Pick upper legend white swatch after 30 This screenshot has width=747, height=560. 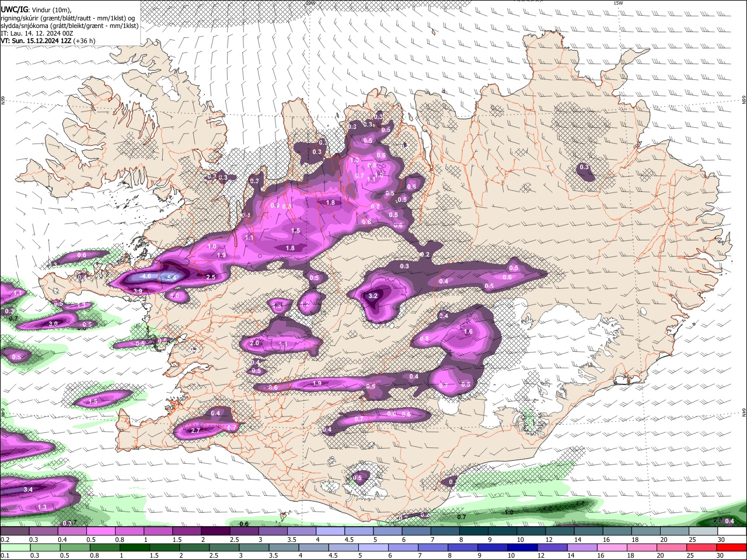click(732, 531)
